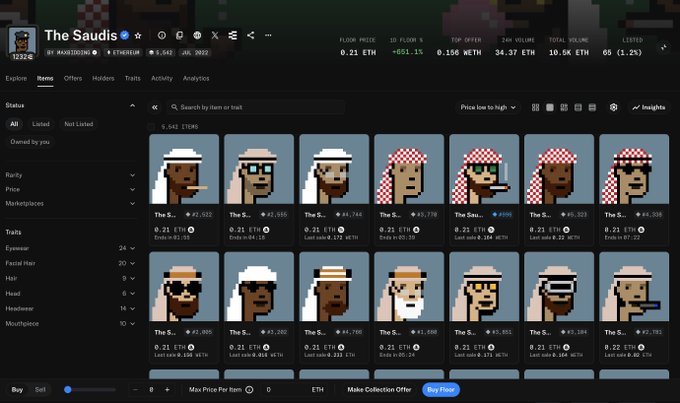Open the Activity tab

(162, 79)
